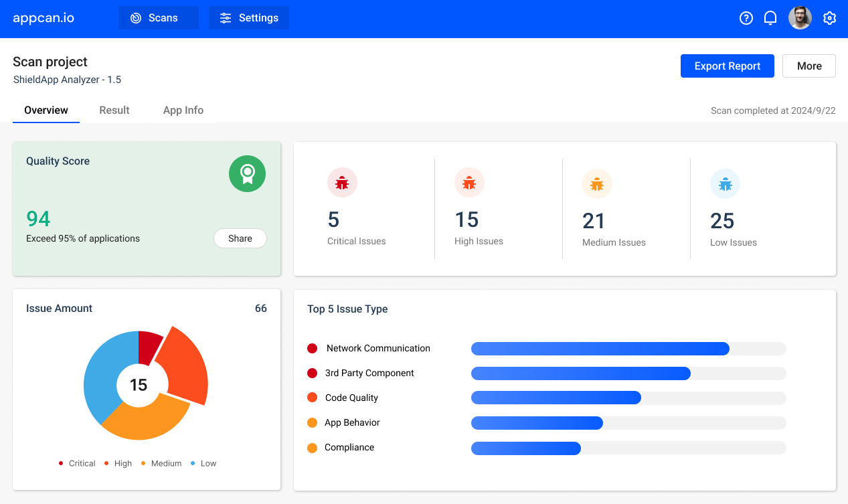Click the Low Issues bug icon
Screen dimensions: 848x504
(x=725, y=183)
